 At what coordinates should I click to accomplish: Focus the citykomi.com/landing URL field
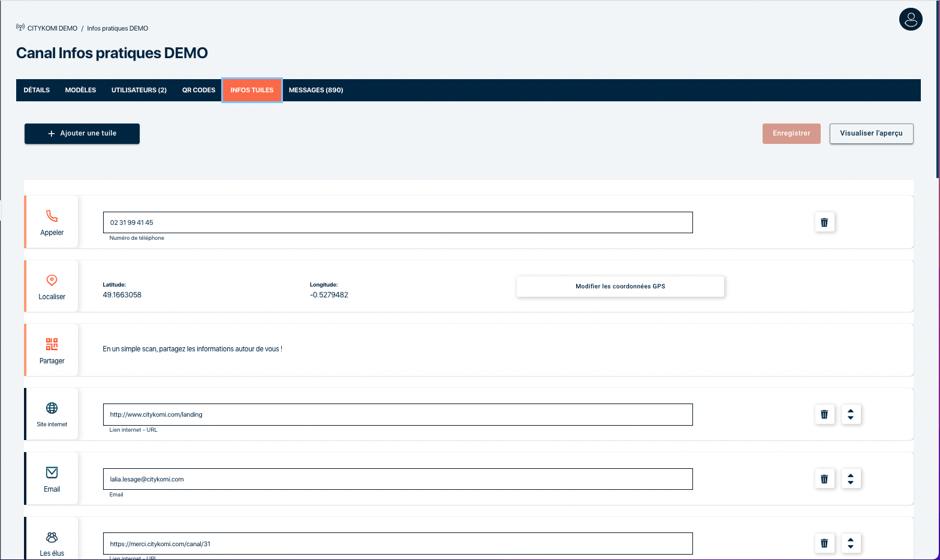pos(397,414)
